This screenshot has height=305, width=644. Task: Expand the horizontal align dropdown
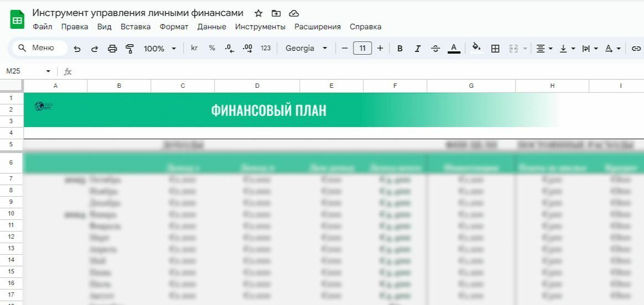coord(544,49)
